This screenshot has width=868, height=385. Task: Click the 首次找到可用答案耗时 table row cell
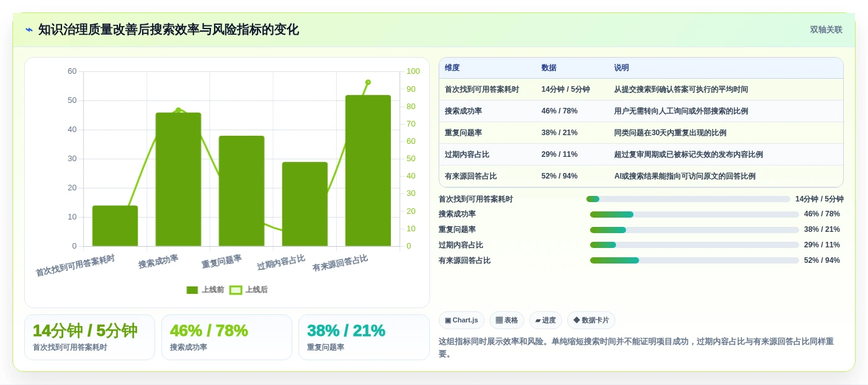pos(482,89)
